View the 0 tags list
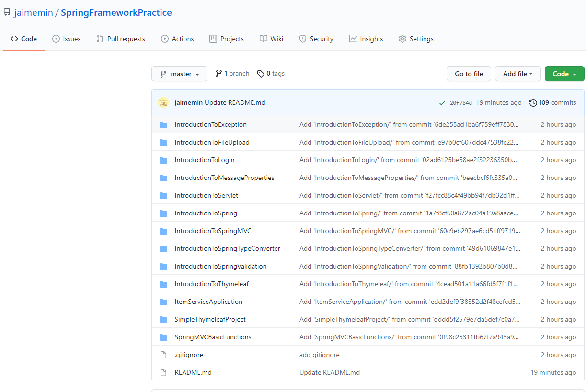This screenshot has height=392, width=586. point(271,74)
